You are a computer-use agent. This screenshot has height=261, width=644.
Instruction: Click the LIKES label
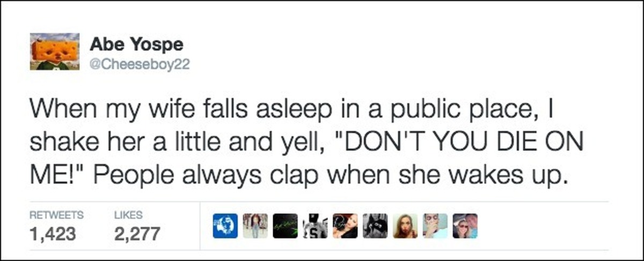[129, 215]
